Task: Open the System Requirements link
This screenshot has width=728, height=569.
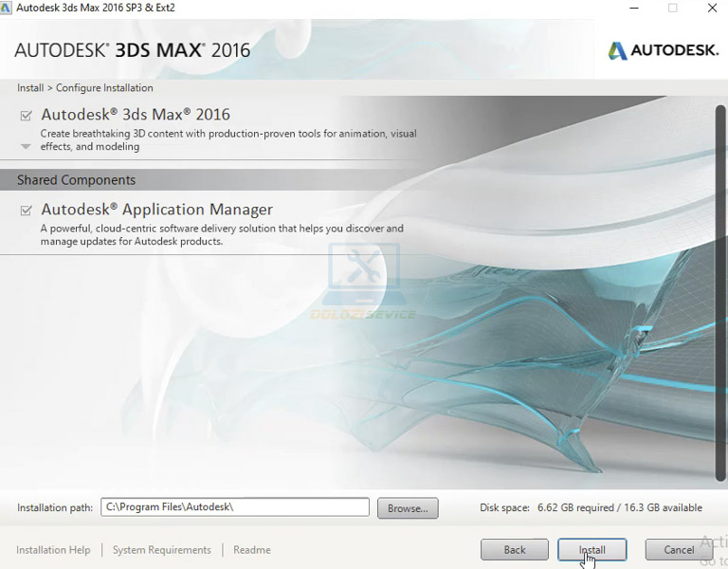Action: tap(161, 550)
